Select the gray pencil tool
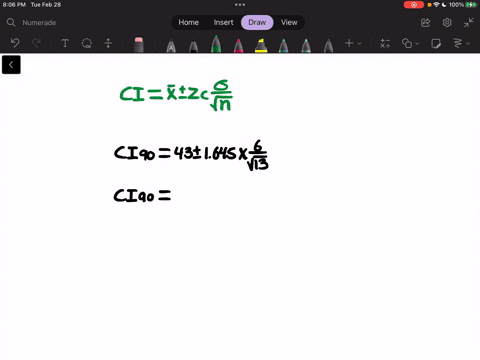480x360 pixels. tap(328, 46)
